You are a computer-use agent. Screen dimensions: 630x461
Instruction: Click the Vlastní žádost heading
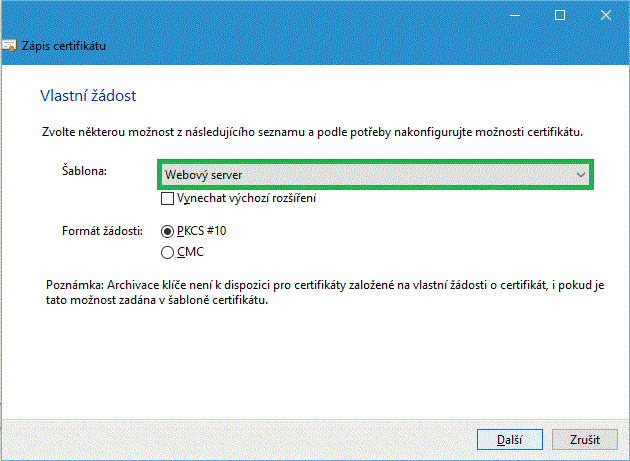pyautogui.click(x=87, y=96)
